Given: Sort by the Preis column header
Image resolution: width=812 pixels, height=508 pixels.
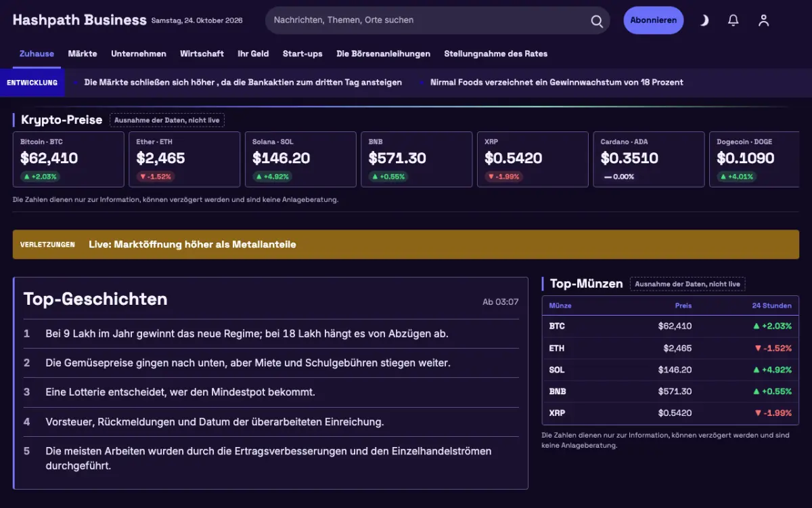Looking at the screenshot, I should click(x=683, y=305).
